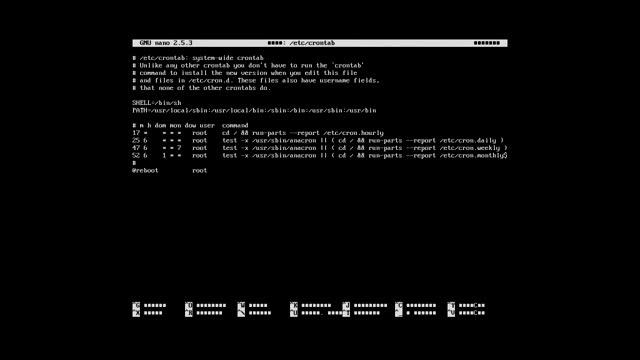Place cursor on 'command to install the new version' line
The width and height of the screenshot is (640, 360).
[x=245, y=73]
